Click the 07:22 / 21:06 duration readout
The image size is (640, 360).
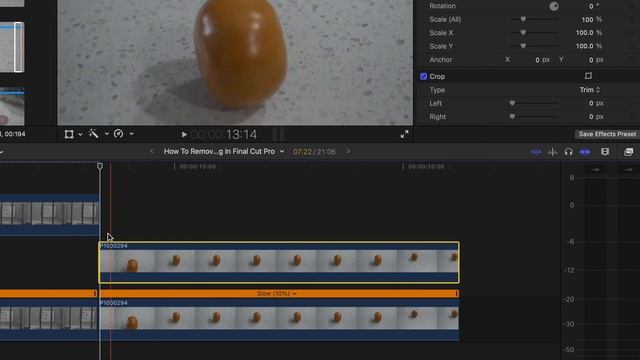click(314, 151)
